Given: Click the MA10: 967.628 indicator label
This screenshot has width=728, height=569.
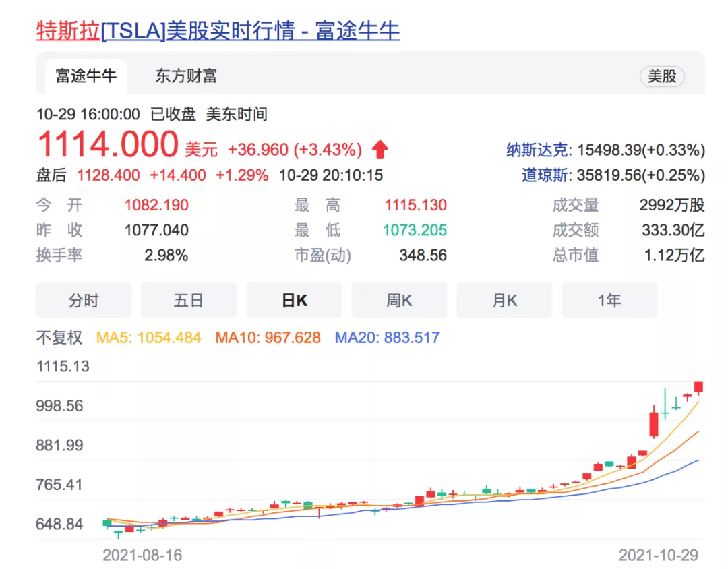Looking at the screenshot, I should click(x=268, y=338).
